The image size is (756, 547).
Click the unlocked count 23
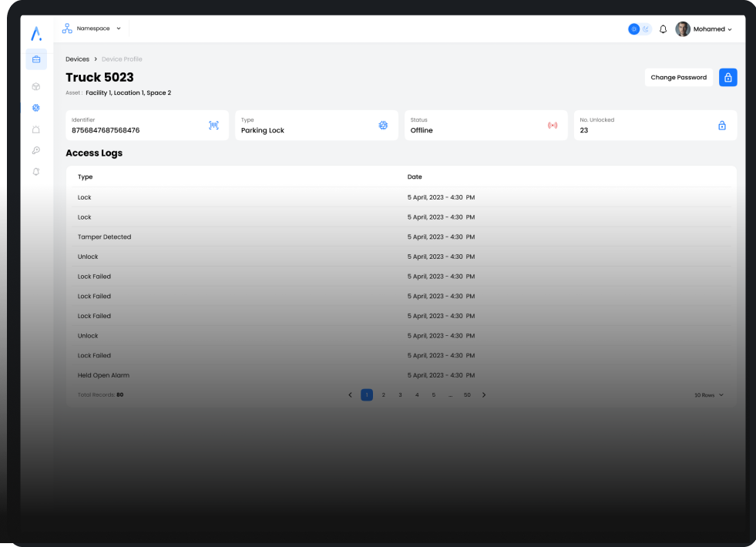tap(584, 130)
